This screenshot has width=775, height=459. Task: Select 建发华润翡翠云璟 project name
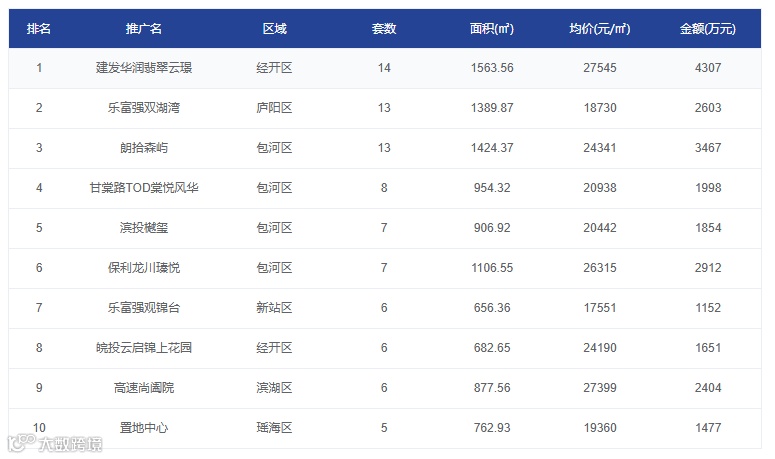(144, 68)
